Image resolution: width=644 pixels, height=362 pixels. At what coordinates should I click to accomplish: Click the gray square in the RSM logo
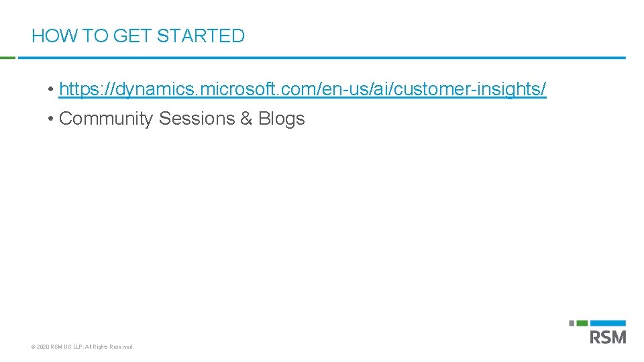(x=572, y=323)
